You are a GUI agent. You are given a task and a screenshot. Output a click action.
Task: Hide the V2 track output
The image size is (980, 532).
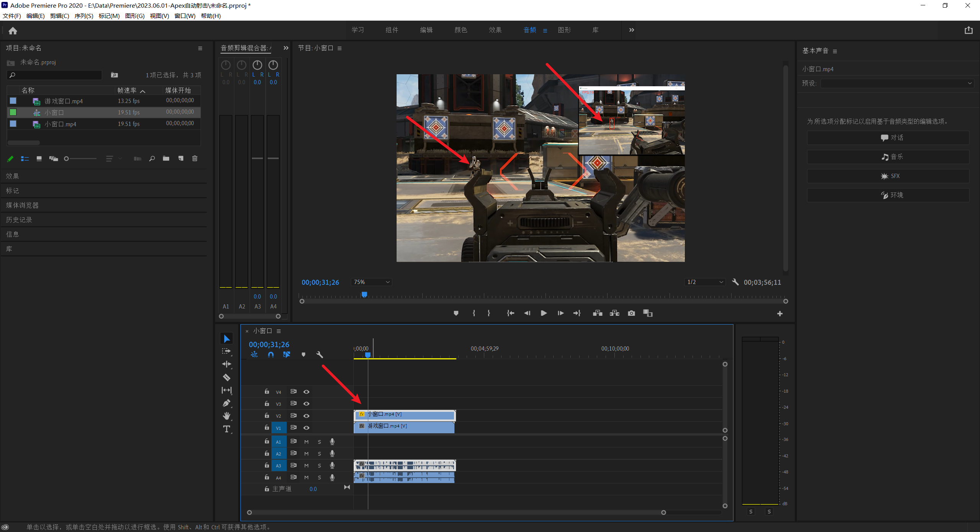coord(306,416)
